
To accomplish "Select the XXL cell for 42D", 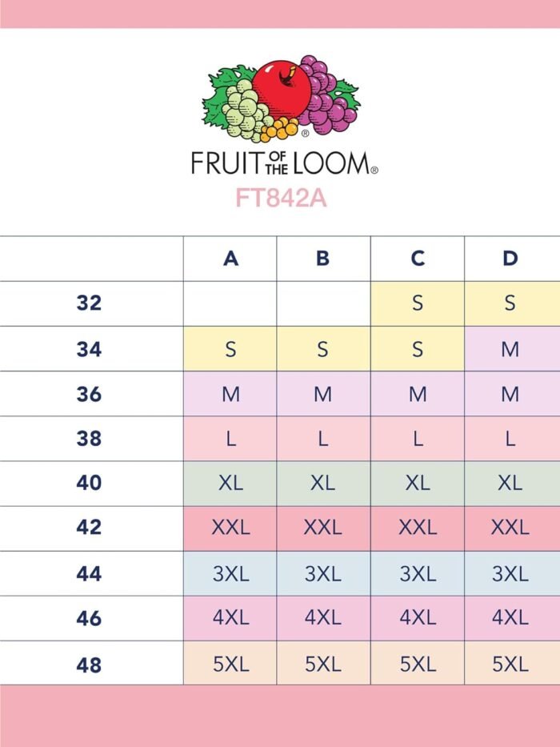I will point(512,528).
